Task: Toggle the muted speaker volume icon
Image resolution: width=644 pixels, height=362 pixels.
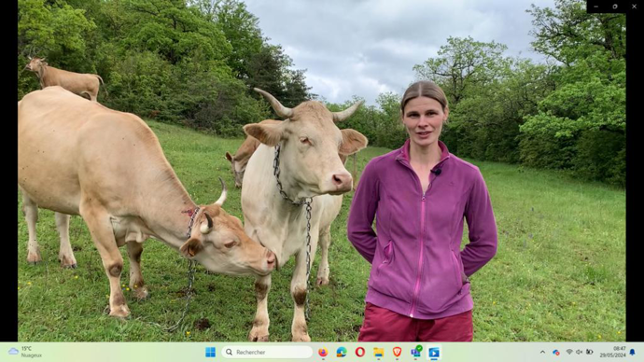Action: pos(580,352)
